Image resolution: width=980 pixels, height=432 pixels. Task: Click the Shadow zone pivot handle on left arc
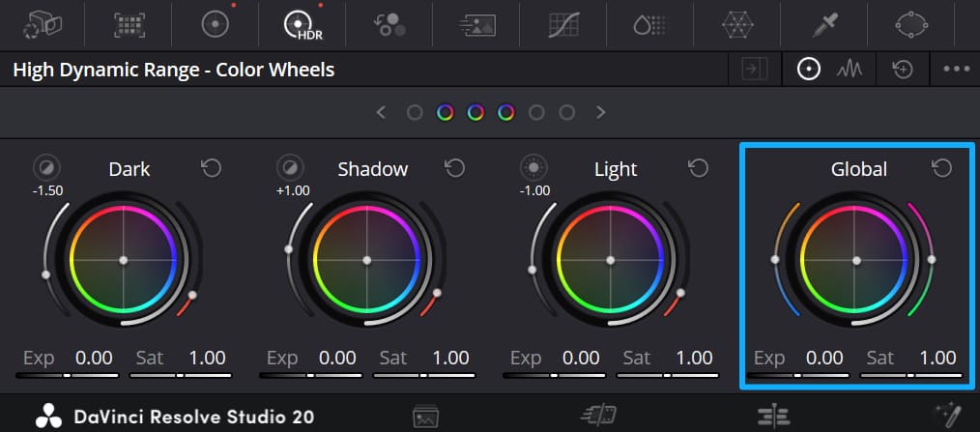click(x=289, y=249)
